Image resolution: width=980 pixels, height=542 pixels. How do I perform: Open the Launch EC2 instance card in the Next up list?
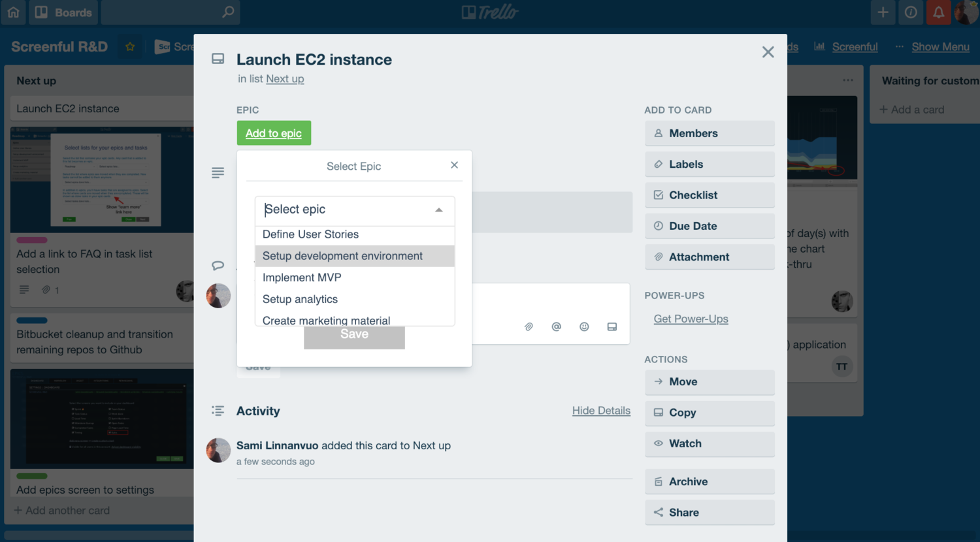click(x=102, y=108)
